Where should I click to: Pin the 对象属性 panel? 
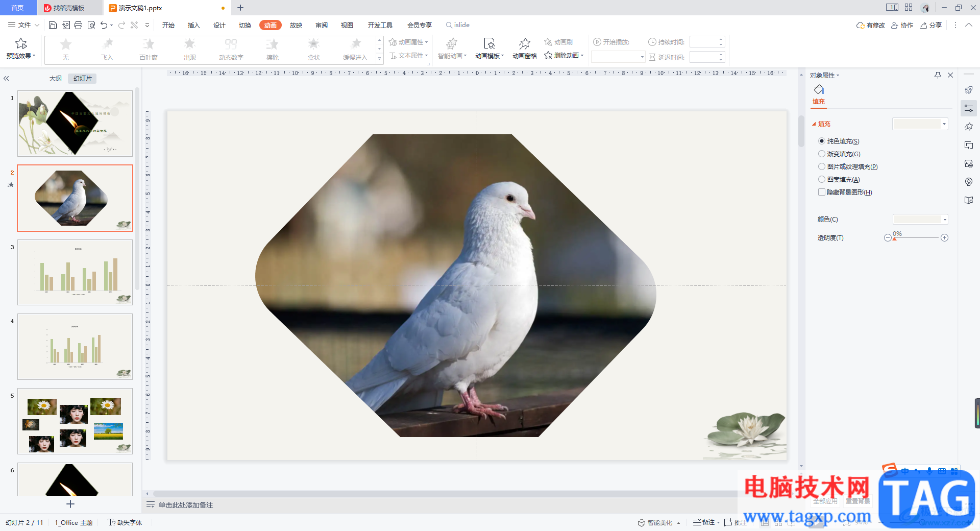(938, 75)
